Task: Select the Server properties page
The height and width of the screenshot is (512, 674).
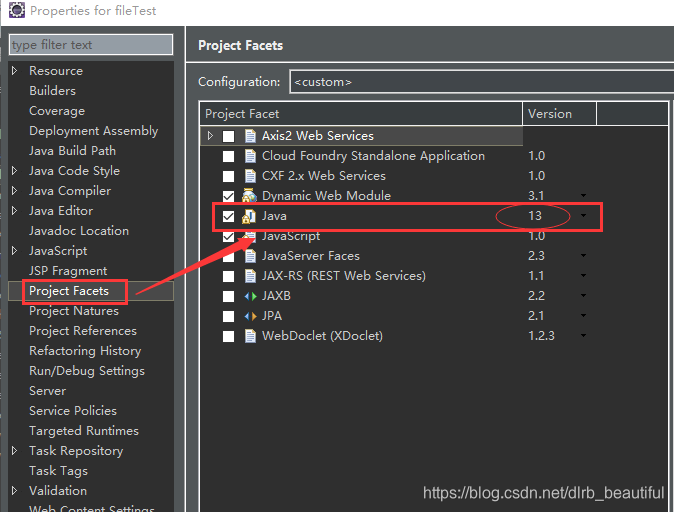Action: click(47, 391)
